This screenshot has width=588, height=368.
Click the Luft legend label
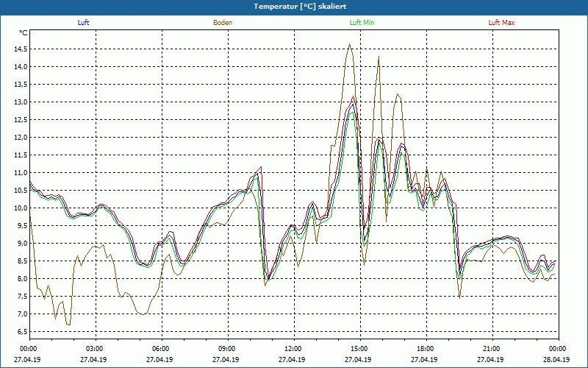(83, 23)
